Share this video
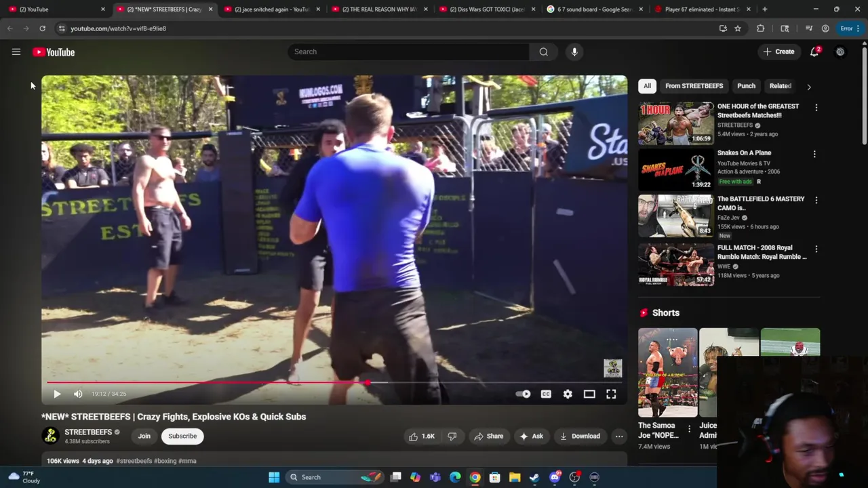 [489, 436]
